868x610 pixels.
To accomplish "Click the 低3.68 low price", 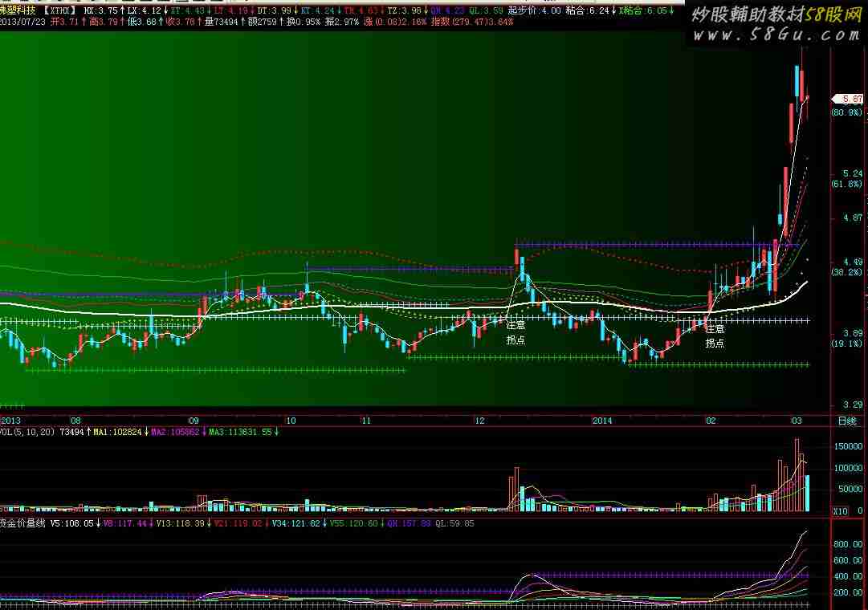I will 141,22.
